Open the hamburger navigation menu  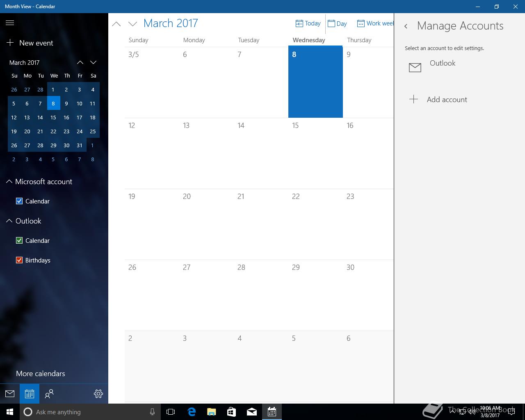(10, 23)
